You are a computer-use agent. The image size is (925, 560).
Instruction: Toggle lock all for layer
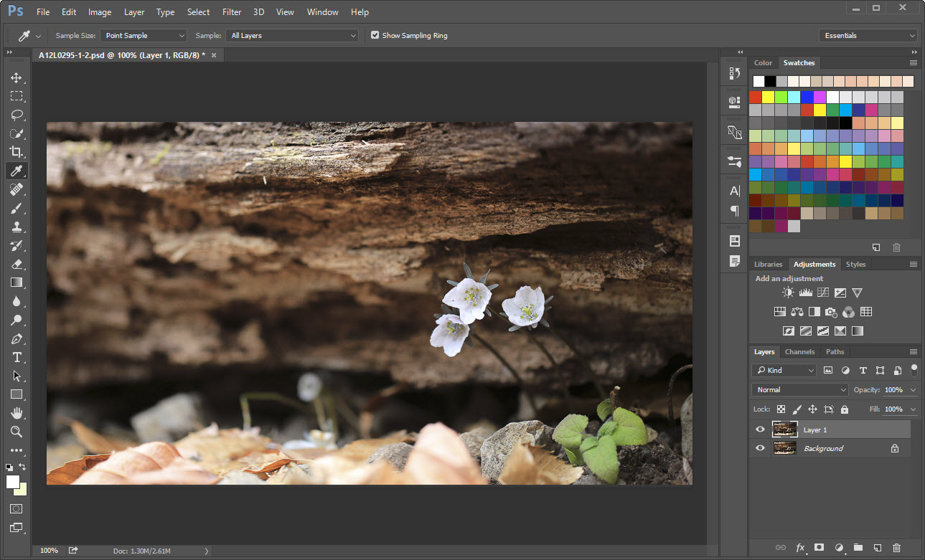click(844, 409)
